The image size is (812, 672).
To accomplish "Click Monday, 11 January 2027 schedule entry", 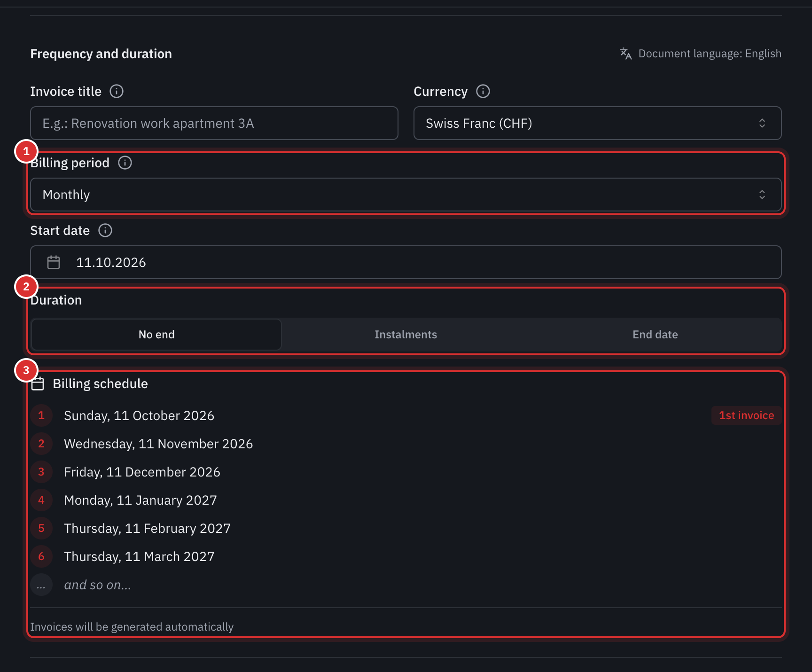I will point(141,500).
